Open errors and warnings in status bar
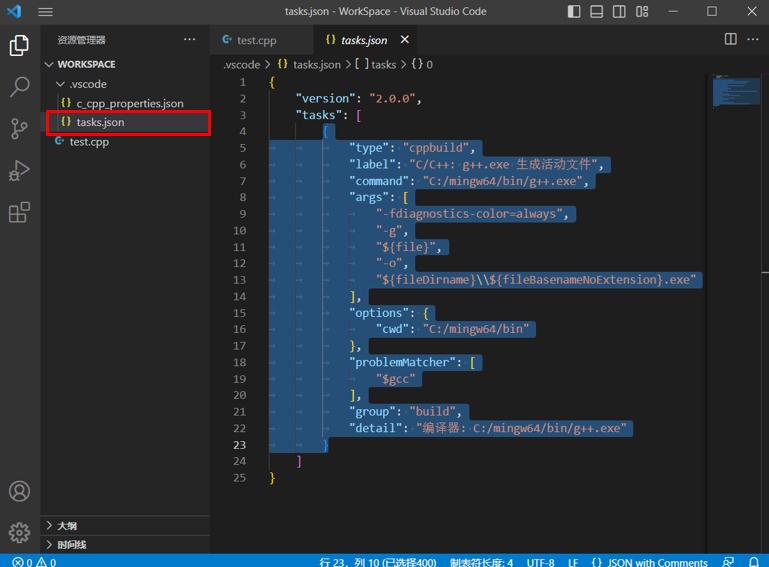Screen dimensions: 769x567 (34, 562)
